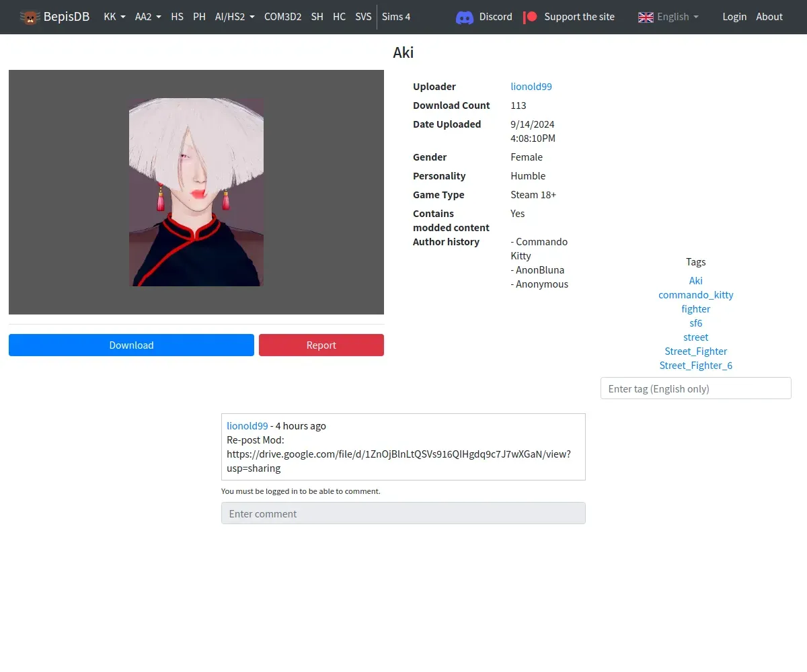The height and width of the screenshot is (672, 807).
Task: Click the Humble personality value
Action: click(x=528, y=175)
